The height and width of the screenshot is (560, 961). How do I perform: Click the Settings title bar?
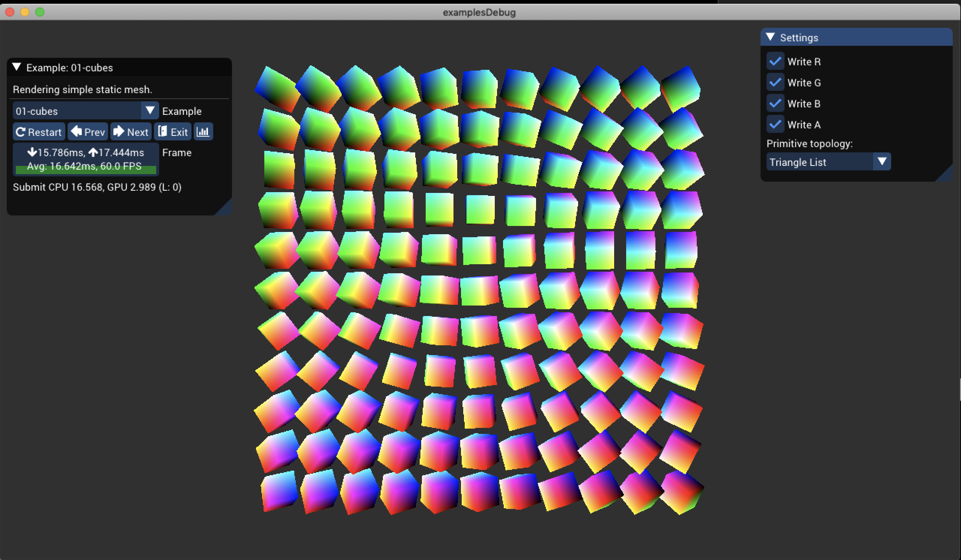click(857, 38)
